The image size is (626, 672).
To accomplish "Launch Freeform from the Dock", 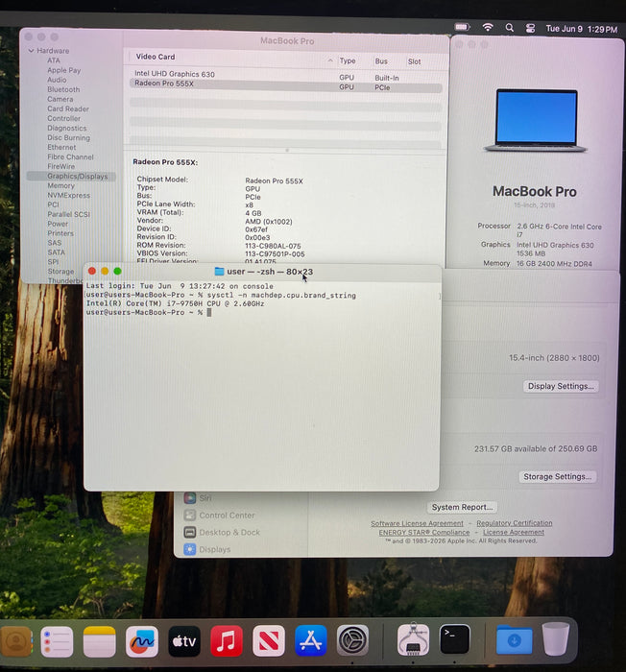I will coord(142,641).
